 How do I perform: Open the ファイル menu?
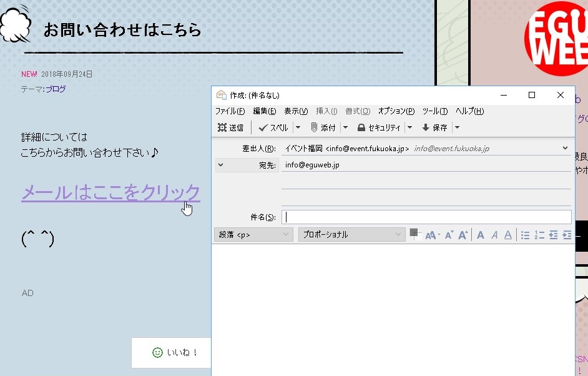click(x=230, y=111)
